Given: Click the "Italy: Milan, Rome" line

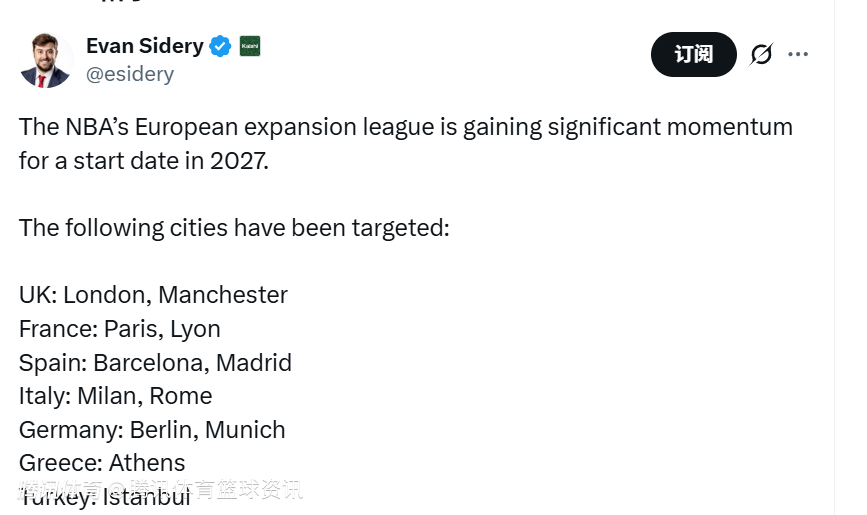Looking at the screenshot, I should [x=115, y=396].
